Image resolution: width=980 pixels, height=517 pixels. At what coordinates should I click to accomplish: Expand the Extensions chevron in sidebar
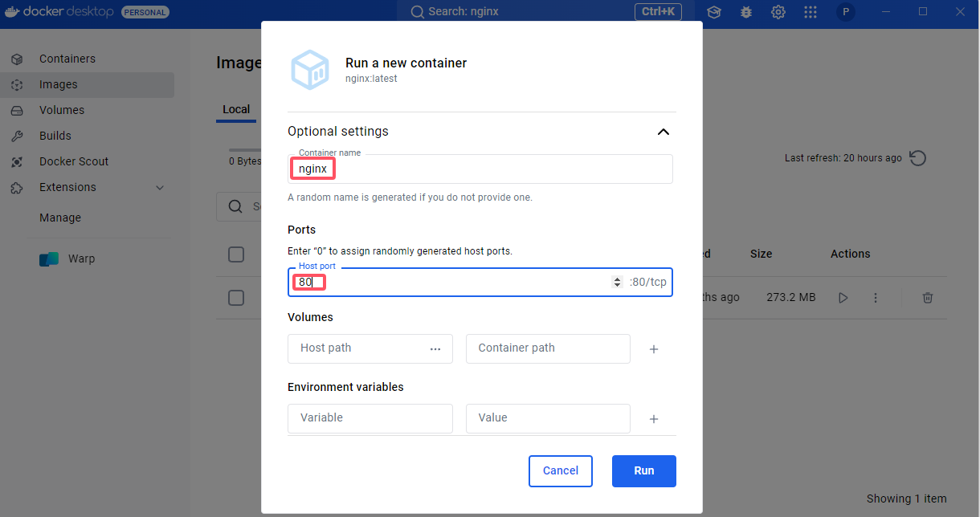(x=160, y=187)
